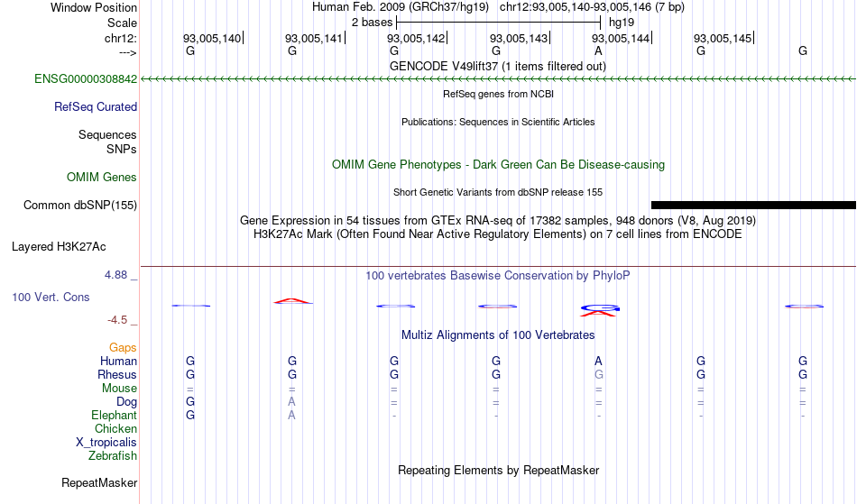
Task: Click the Rhesus species label
Action: [117, 375]
